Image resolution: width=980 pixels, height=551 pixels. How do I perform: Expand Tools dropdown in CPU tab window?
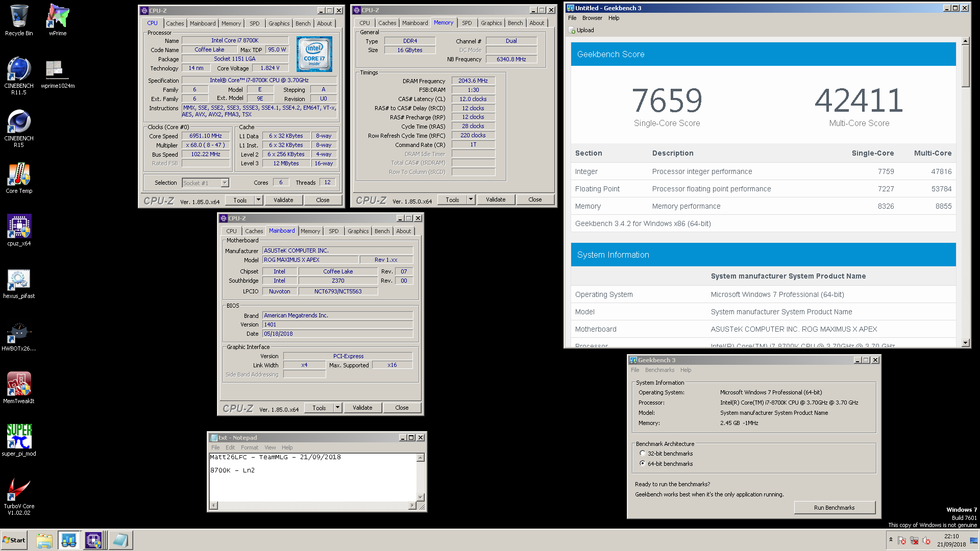pos(259,200)
